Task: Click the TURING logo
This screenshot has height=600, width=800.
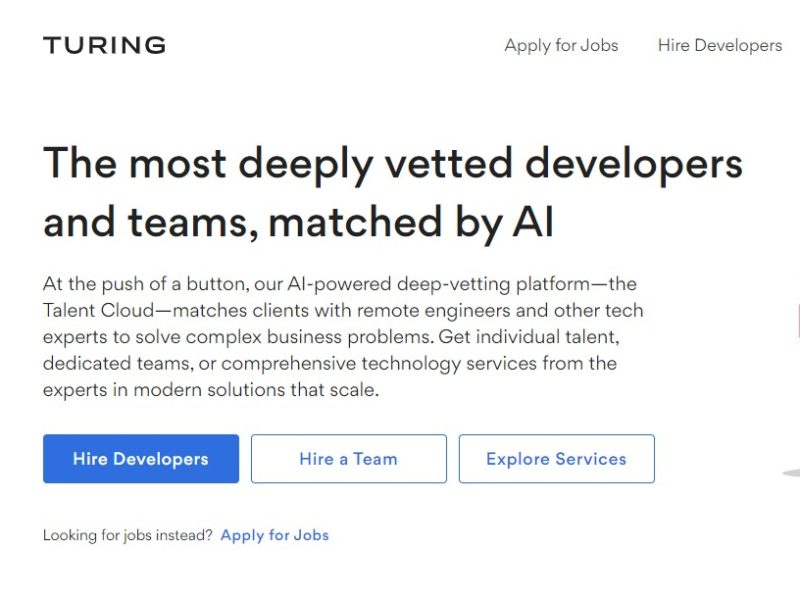Action: (x=104, y=45)
